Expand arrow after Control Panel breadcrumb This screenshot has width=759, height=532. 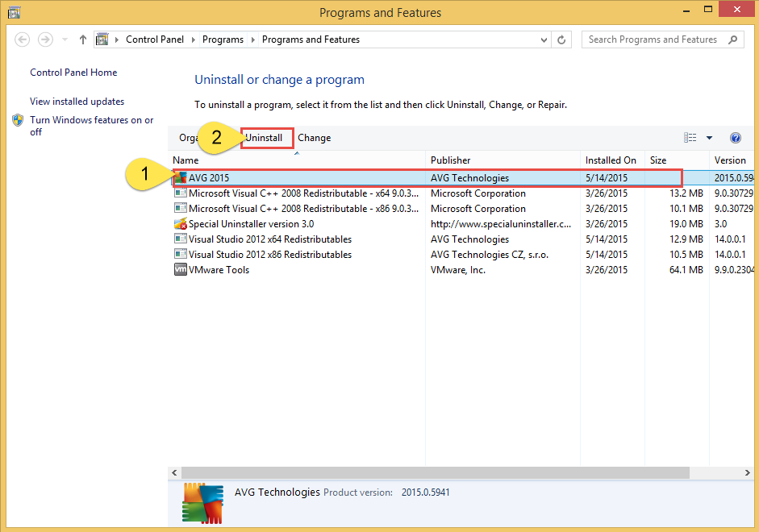coord(193,39)
